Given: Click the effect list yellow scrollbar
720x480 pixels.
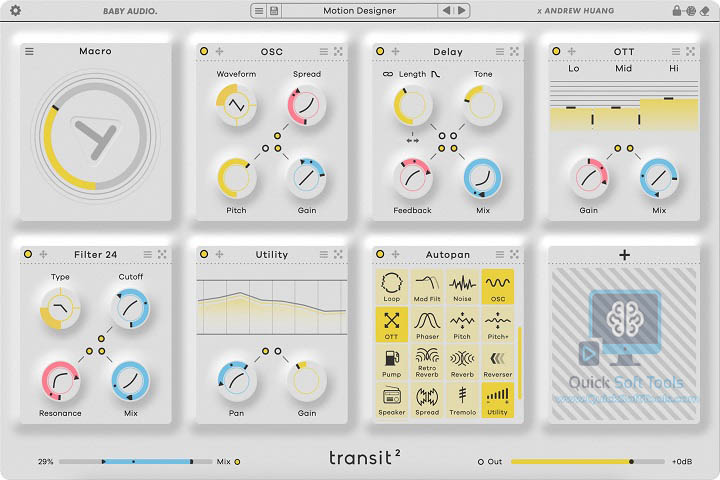Looking at the screenshot, I should (520, 363).
